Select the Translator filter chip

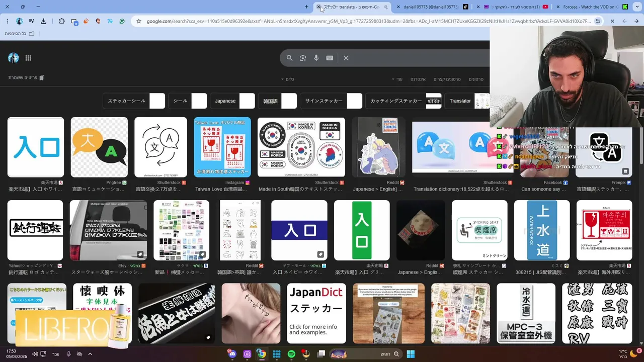[x=467, y=101]
